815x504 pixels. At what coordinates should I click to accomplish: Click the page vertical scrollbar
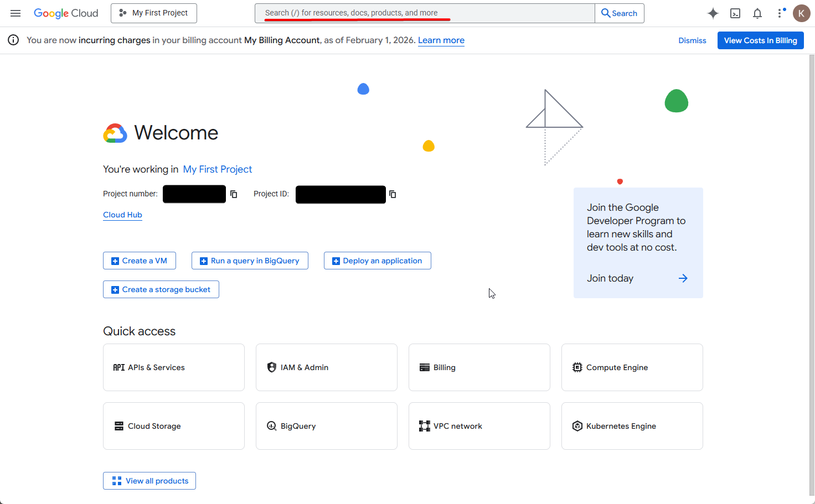coord(812,275)
